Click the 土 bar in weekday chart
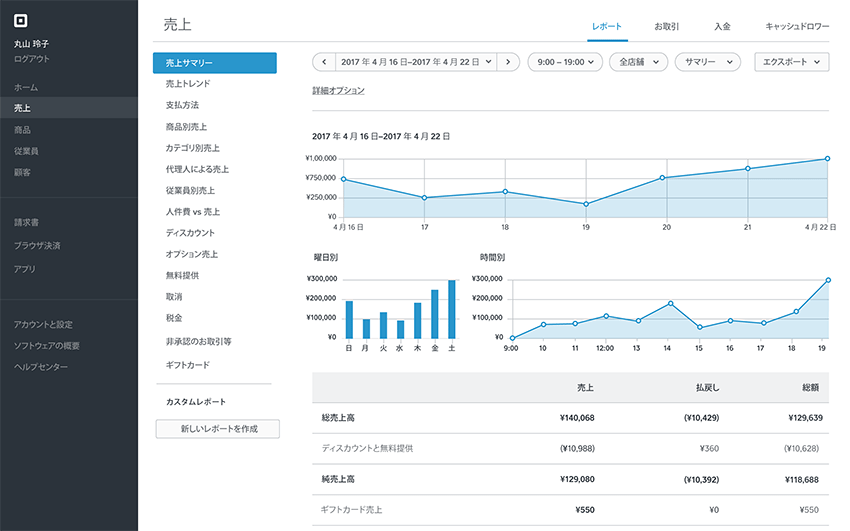The image size is (850, 531). (452, 310)
